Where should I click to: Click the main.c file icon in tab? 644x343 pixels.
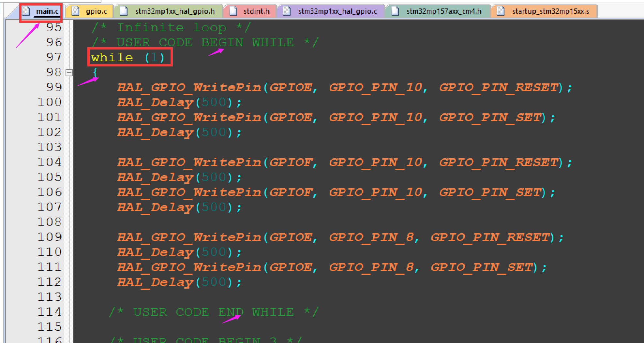[x=26, y=11]
